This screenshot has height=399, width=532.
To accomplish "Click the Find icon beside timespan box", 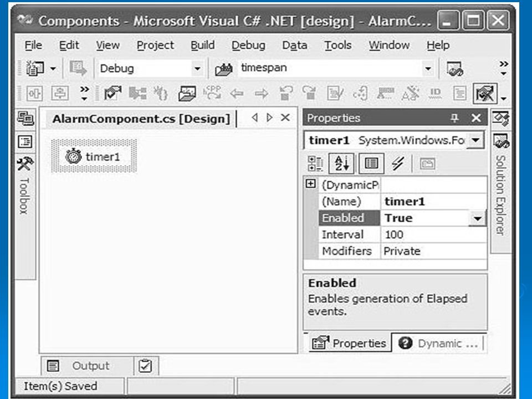I will pos(223,69).
